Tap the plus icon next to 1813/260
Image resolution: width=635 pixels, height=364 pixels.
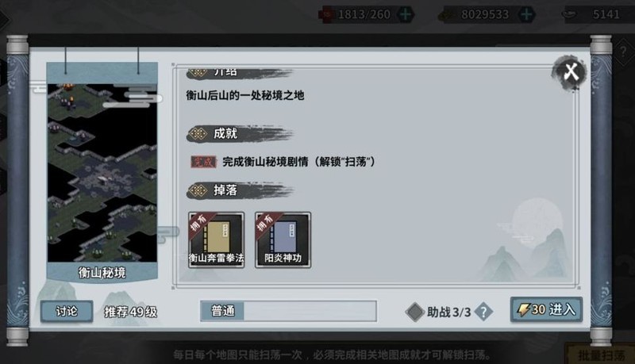(405, 14)
